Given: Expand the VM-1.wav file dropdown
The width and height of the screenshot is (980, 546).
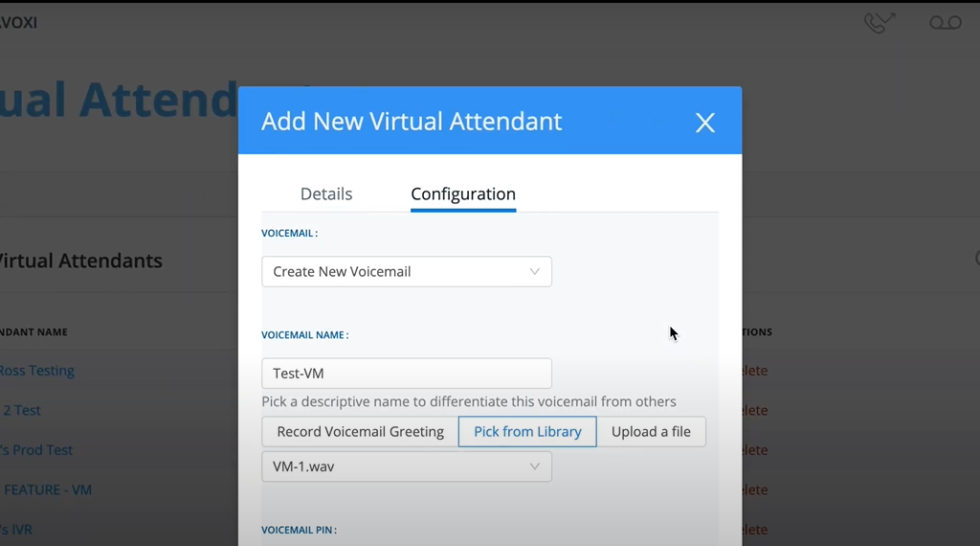Looking at the screenshot, I should click(407, 466).
